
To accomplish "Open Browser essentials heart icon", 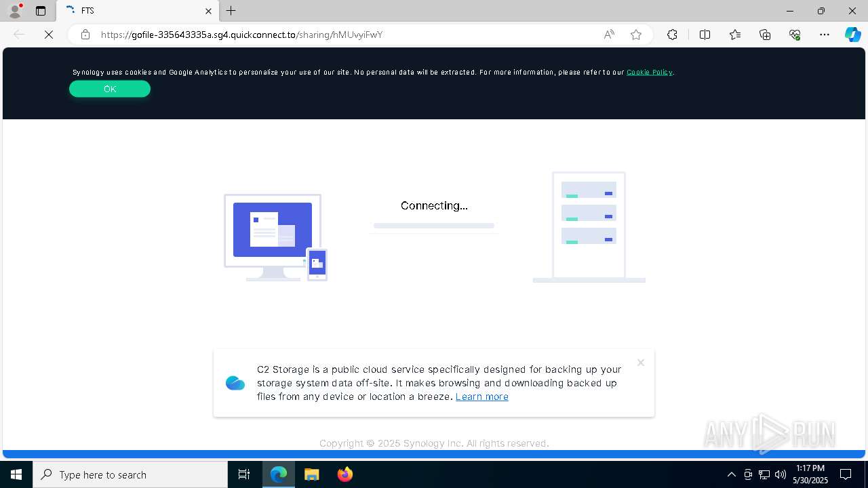I will [x=795, y=35].
